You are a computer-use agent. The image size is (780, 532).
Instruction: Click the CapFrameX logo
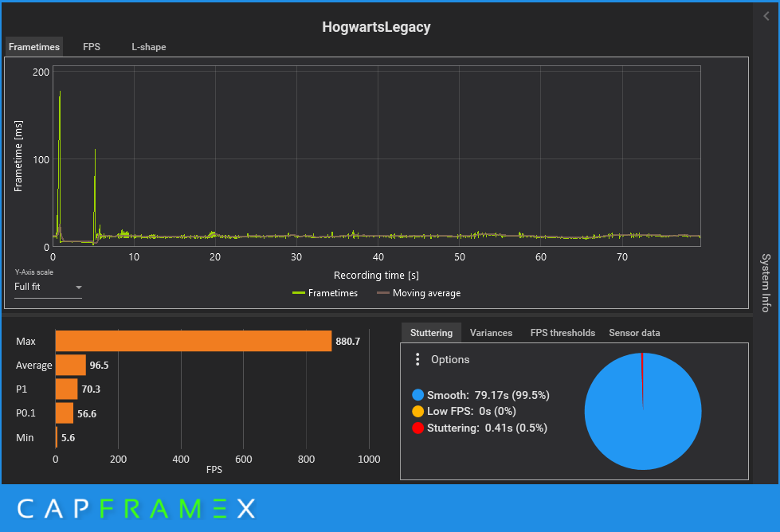coord(136,509)
